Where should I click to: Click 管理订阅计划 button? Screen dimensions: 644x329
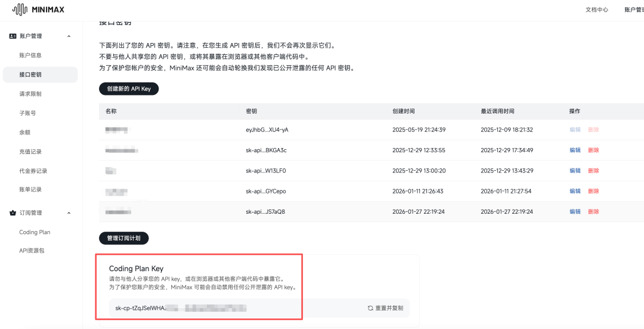tap(123, 238)
